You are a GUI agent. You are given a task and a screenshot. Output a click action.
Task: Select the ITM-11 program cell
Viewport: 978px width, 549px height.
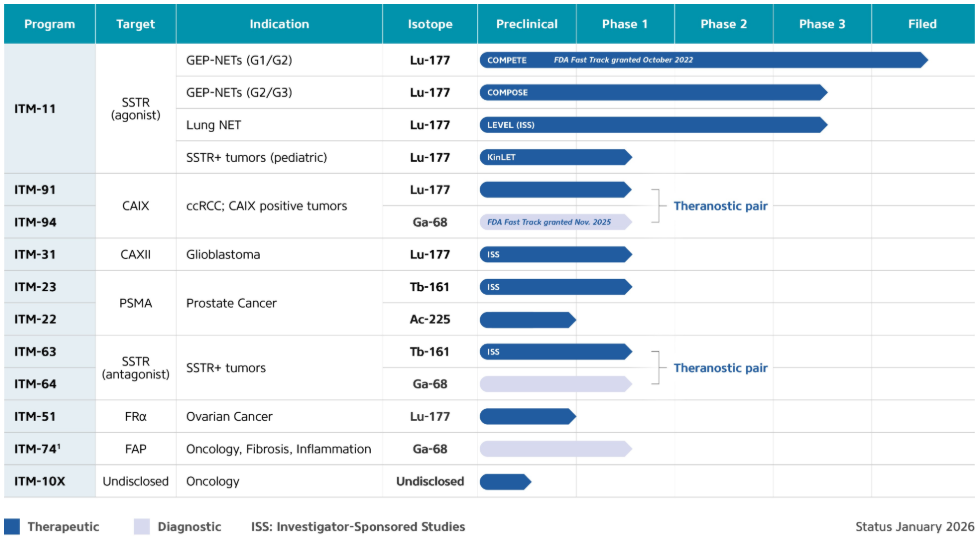[x=49, y=109]
